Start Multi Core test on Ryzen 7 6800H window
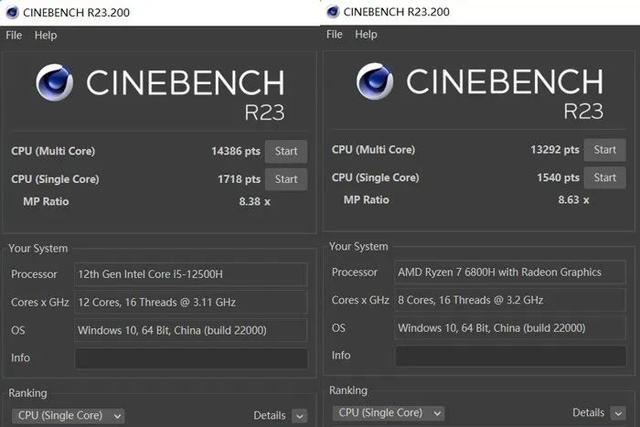Viewport: 640px width, 427px height. (604, 150)
